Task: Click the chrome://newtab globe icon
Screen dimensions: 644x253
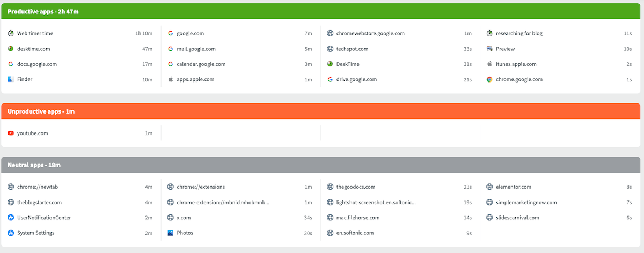Action: 11,187
